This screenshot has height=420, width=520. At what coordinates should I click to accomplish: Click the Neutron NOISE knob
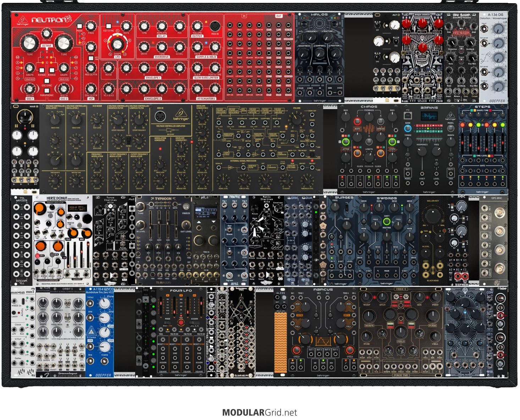[109, 67]
